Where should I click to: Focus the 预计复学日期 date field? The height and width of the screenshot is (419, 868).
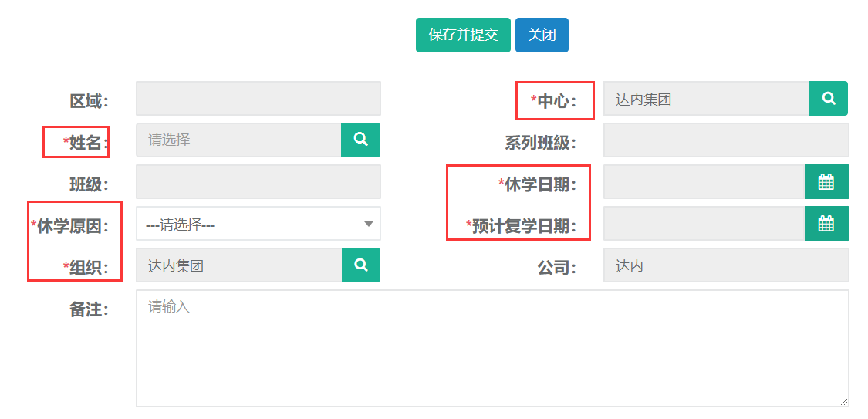[704, 224]
